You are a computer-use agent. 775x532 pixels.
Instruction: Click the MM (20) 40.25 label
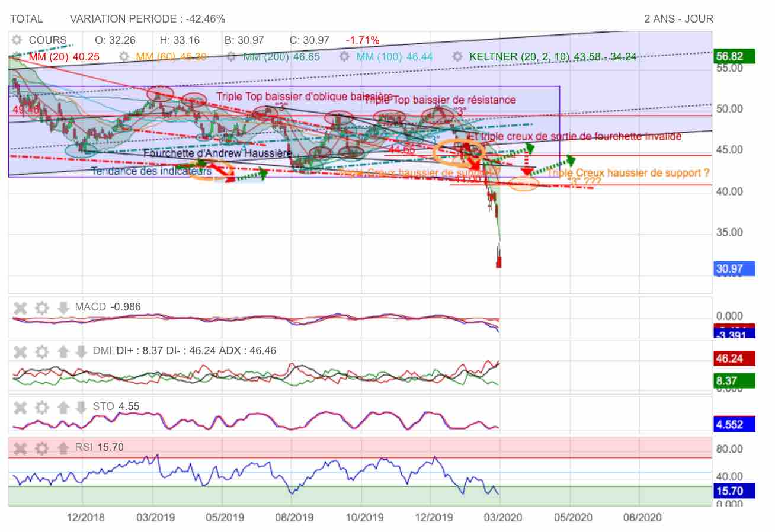point(64,57)
